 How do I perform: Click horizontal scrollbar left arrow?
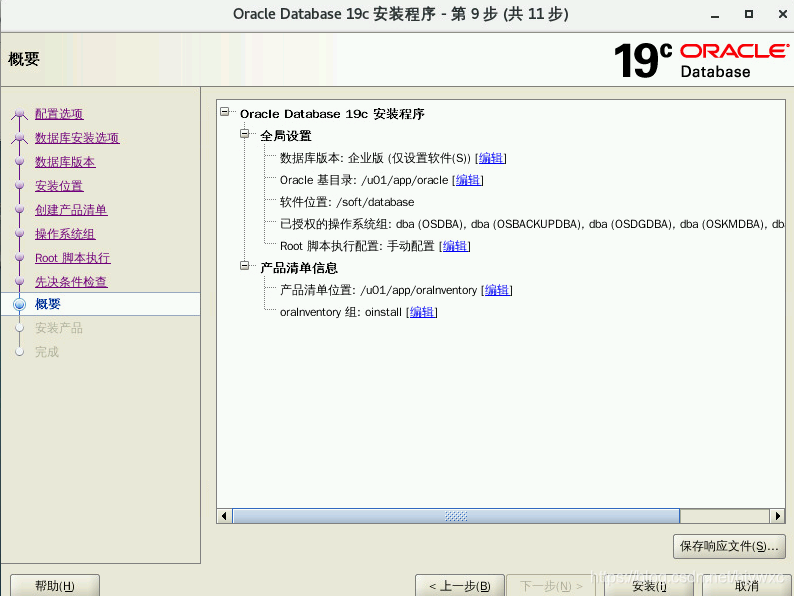(x=224, y=516)
